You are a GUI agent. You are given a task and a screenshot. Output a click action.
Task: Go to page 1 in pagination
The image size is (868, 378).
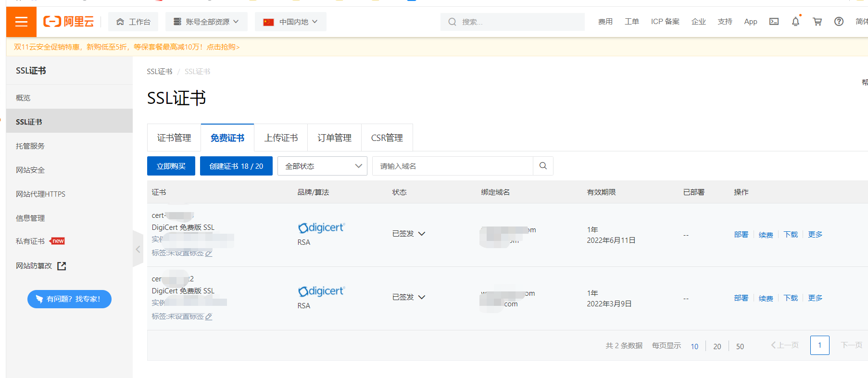coord(819,345)
